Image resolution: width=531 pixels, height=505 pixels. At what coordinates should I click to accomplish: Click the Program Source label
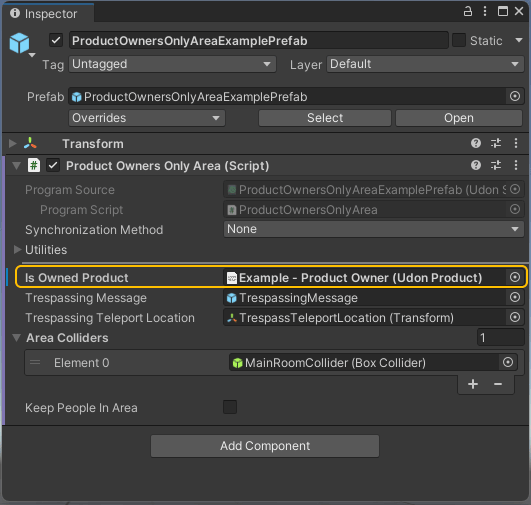(70, 190)
